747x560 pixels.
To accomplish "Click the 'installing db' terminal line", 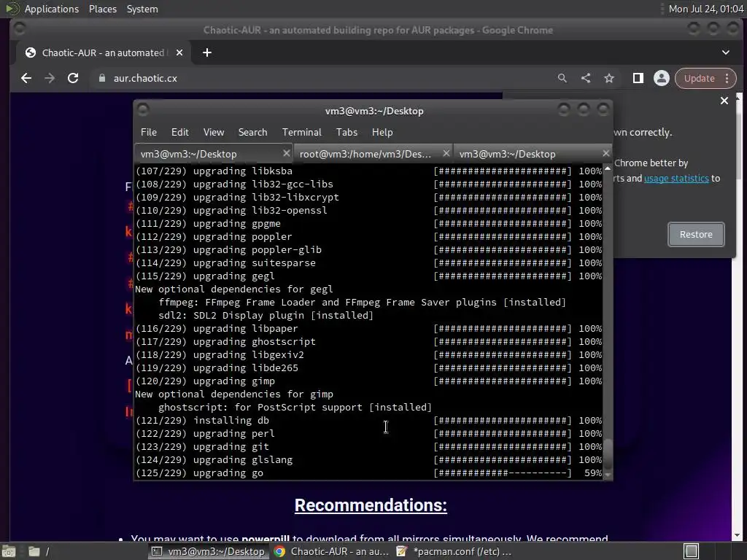I will tap(368, 421).
